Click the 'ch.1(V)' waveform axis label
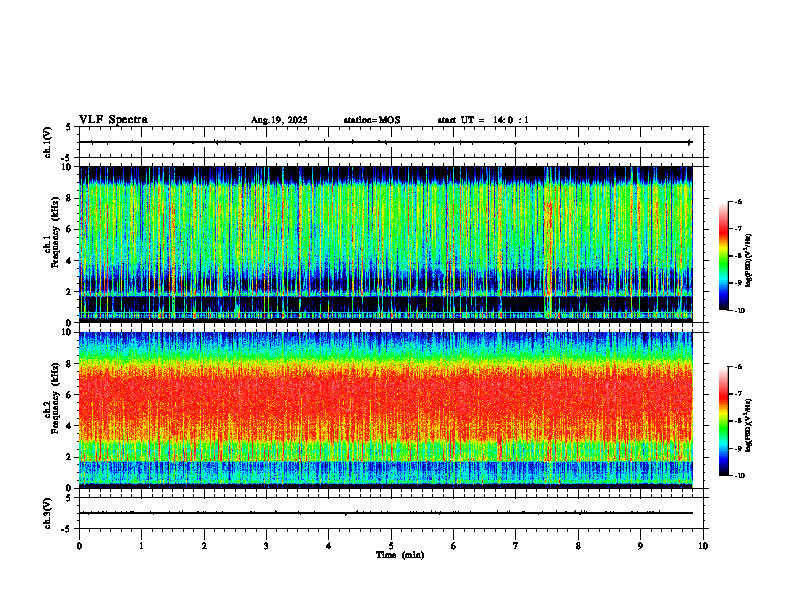The height and width of the screenshot is (612, 792). 48,142
